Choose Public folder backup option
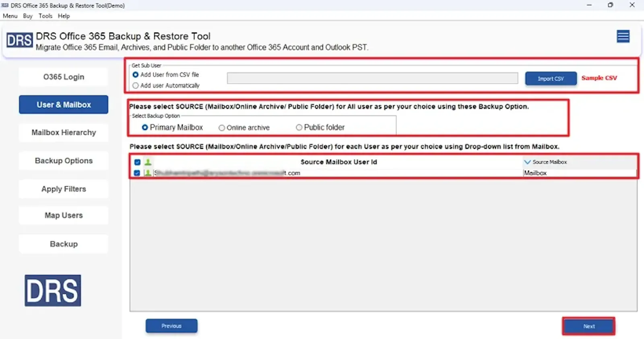The height and width of the screenshot is (339, 644). 299,127
